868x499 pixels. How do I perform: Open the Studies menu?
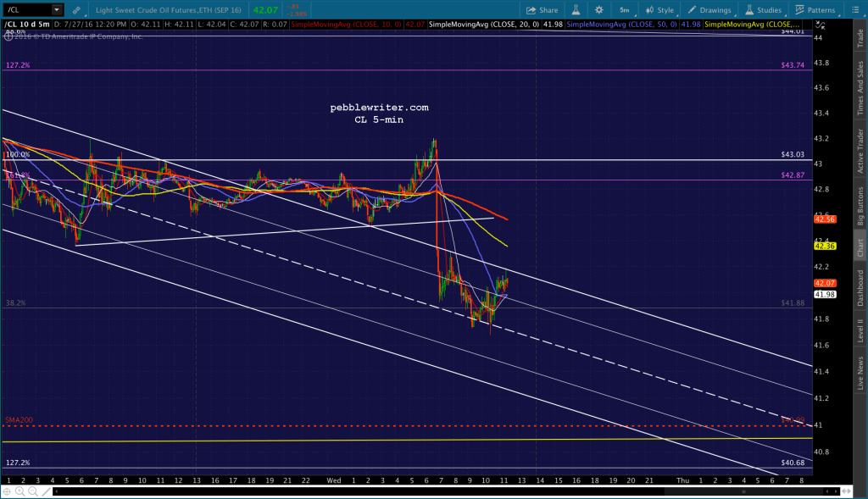(x=764, y=10)
